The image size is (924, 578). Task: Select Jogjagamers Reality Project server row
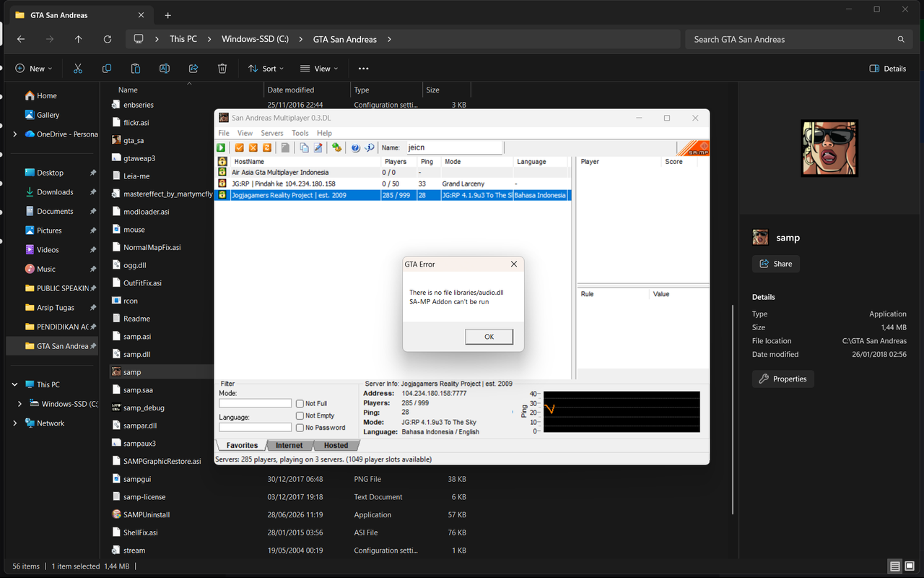click(x=393, y=195)
